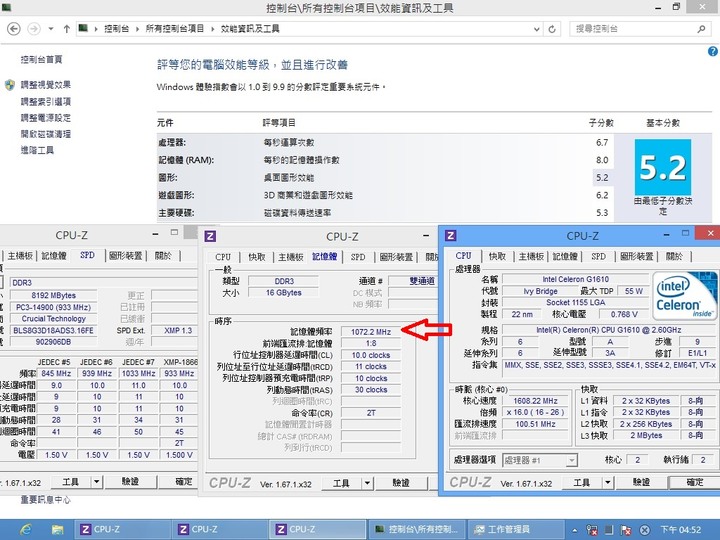Image resolution: width=720 pixels, height=540 pixels.
Task: Open 進階工具 link
Action: (x=37, y=150)
